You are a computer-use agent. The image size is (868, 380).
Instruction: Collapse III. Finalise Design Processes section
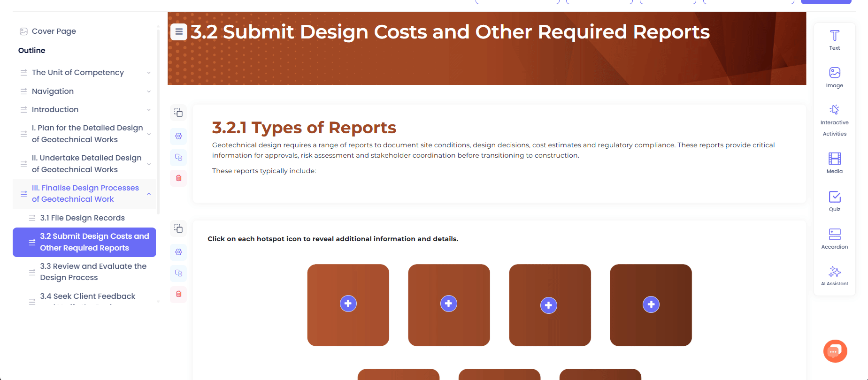pyautogui.click(x=148, y=194)
